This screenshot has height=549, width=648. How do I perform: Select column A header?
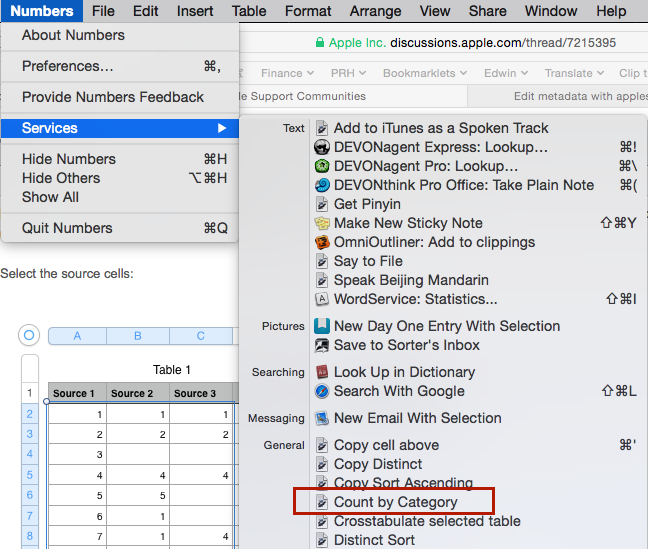77,336
